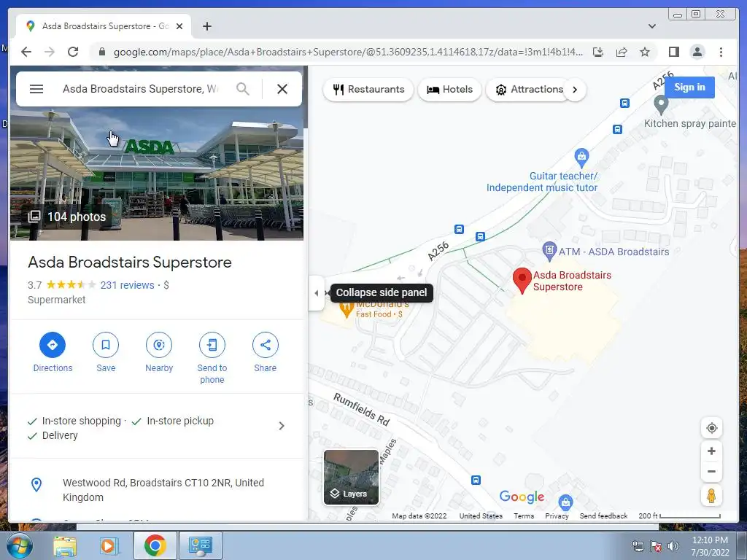Click in the Maps search field

click(x=141, y=89)
